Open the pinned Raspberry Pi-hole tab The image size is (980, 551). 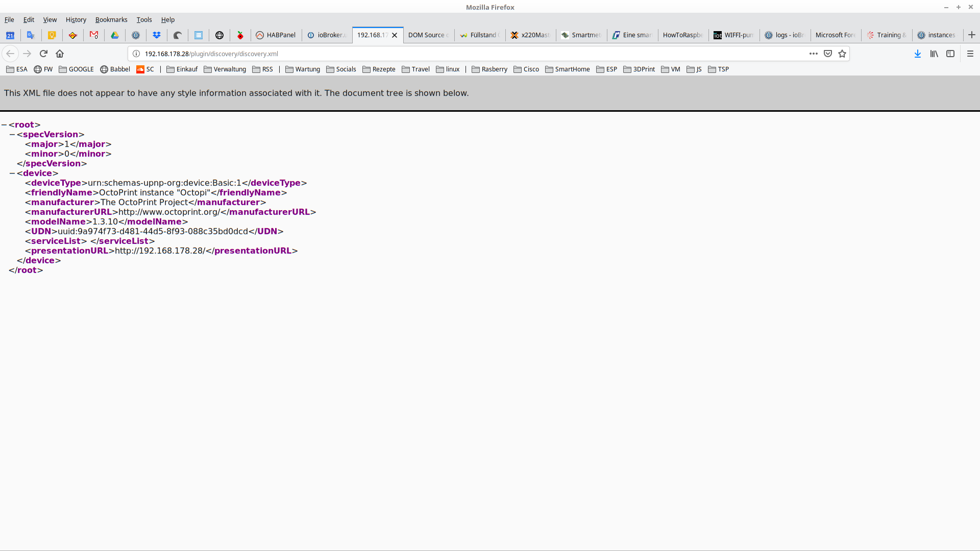click(x=240, y=35)
